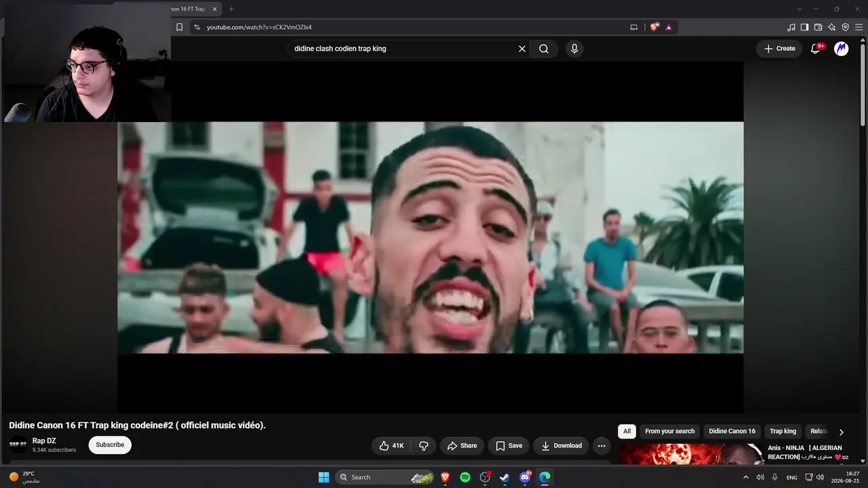Open the Brave Rewards triangle icon
Viewport: 868px width, 488px height.
(x=669, y=27)
